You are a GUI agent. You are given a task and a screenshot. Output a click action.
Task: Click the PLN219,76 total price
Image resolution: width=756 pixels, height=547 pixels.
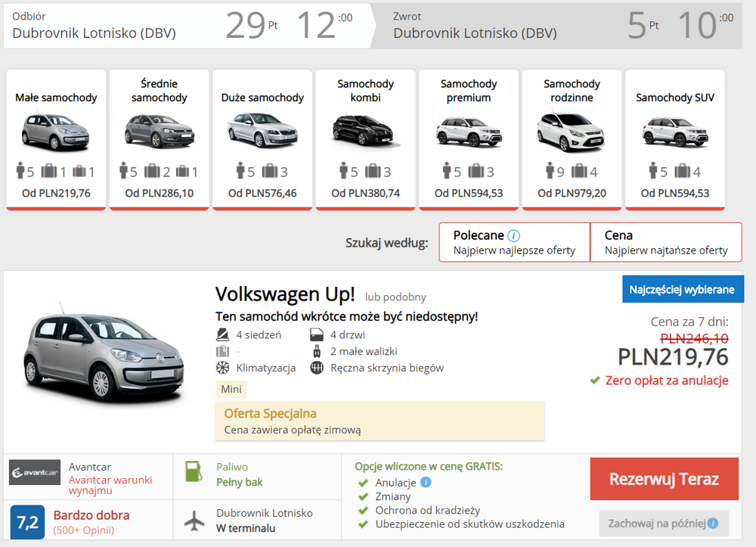pos(673,357)
